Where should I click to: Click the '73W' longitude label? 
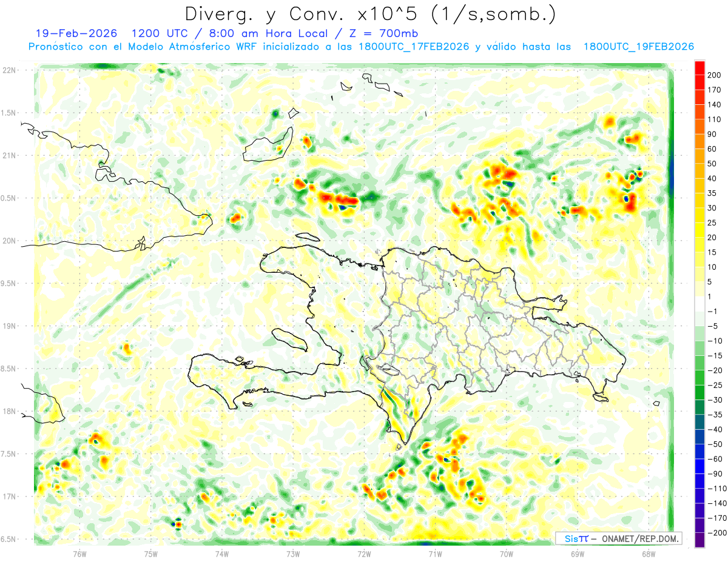tap(293, 554)
